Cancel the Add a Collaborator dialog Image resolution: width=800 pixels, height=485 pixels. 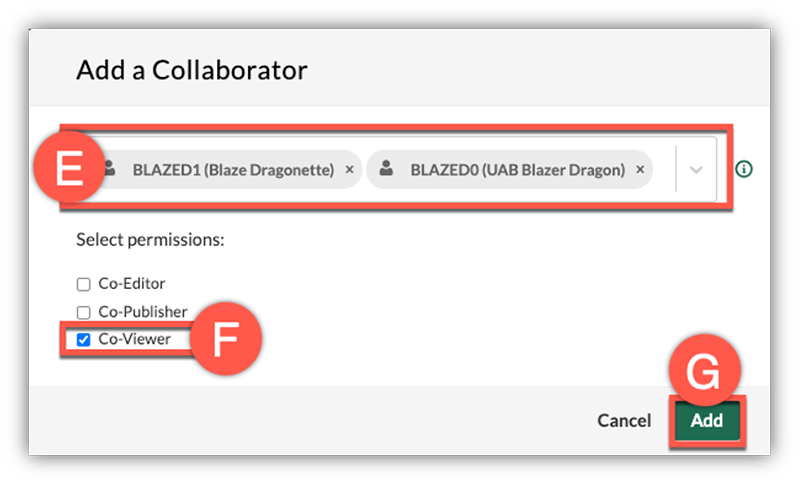pyautogui.click(x=624, y=421)
